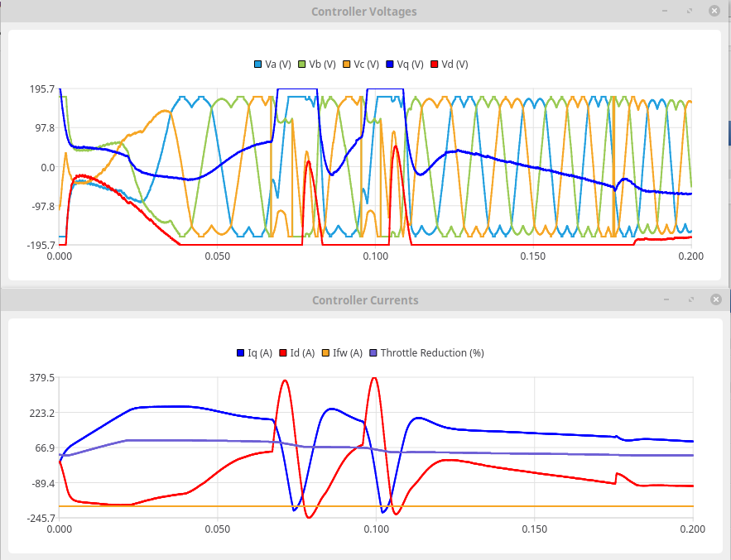
Task: Maximize the Controller Currents window
Action: pos(690,299)
